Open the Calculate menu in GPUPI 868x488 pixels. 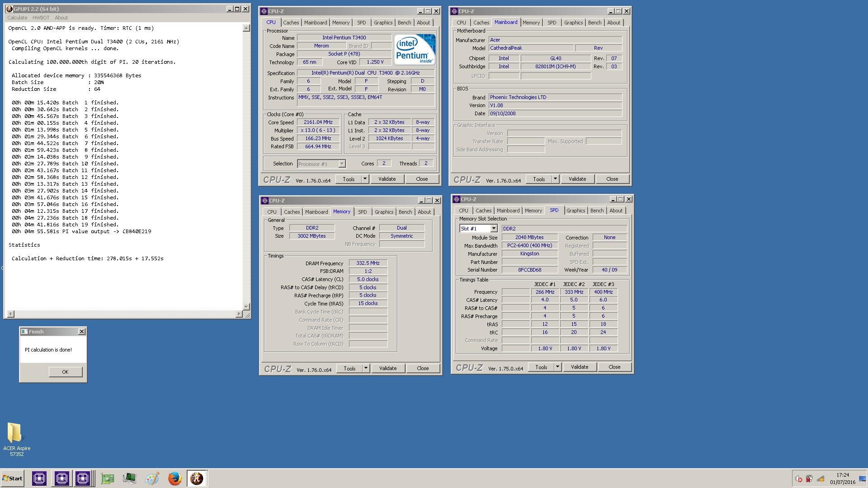(17, 18)
